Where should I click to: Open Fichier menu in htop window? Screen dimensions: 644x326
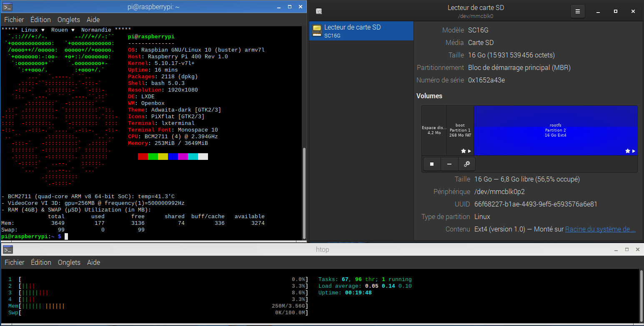pos(14,262)
